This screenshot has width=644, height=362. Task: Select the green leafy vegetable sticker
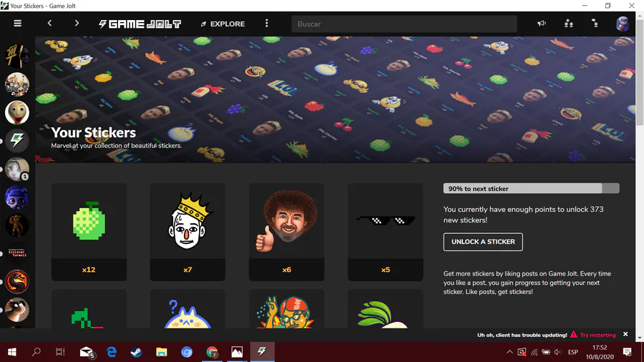(385, 308)
